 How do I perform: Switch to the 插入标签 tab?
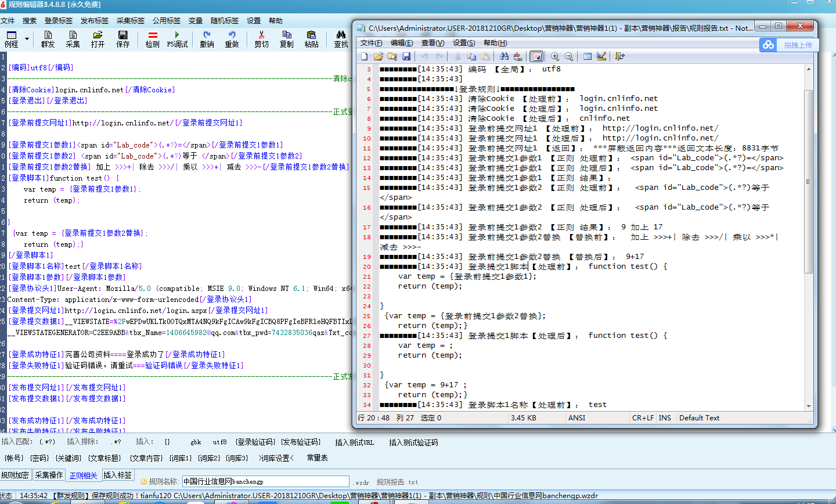pyautogui.click(x=118, y=475)
